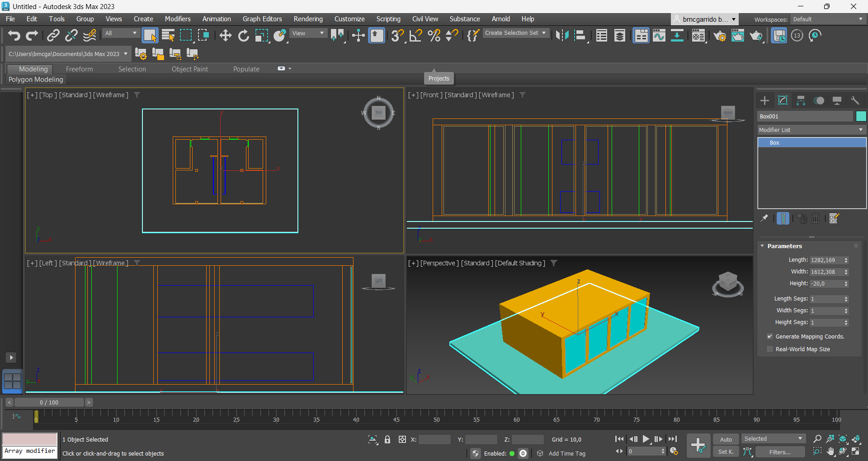
Task: Click the Undo arrow icon
Action: pos(14,35)
